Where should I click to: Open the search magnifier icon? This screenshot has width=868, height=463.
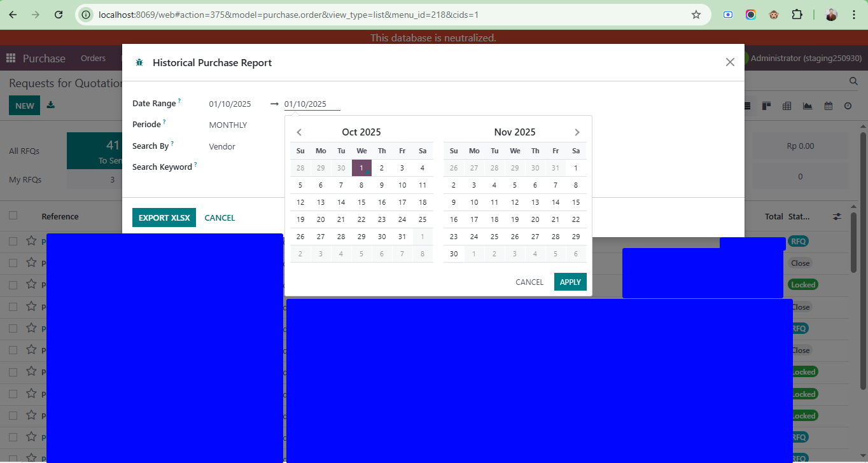[x=853, y=81]
